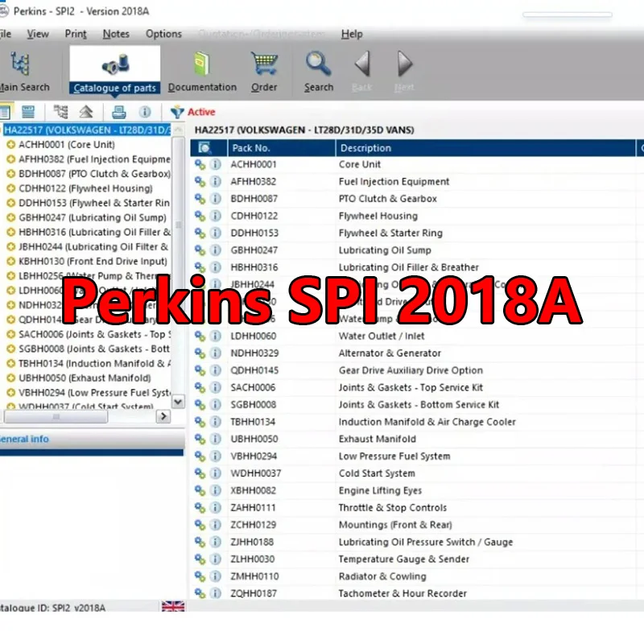Show info for AFHH0382 row
The width and height of the screenshot is (644, 644).
click(216, 182)
